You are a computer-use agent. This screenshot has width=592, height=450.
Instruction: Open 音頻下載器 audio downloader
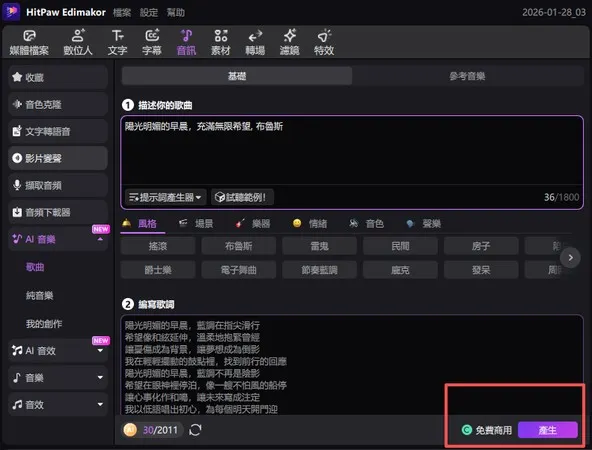(x=58, y=212)
